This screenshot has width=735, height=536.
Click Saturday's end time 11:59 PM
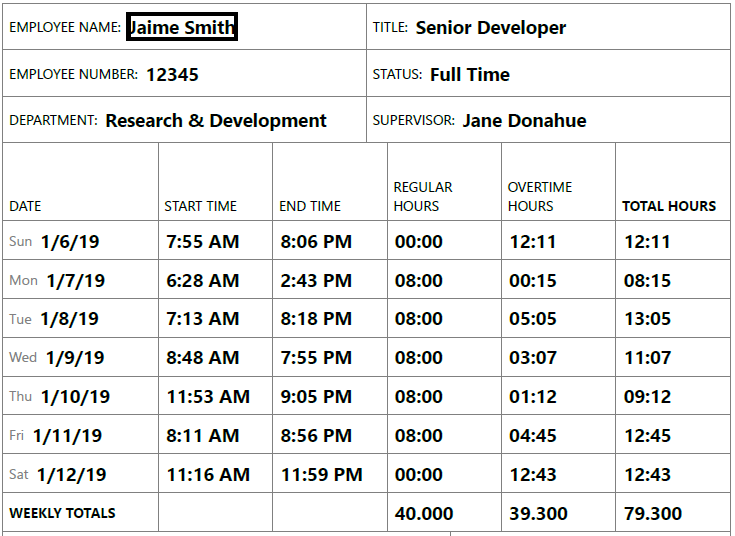(322, 475)
